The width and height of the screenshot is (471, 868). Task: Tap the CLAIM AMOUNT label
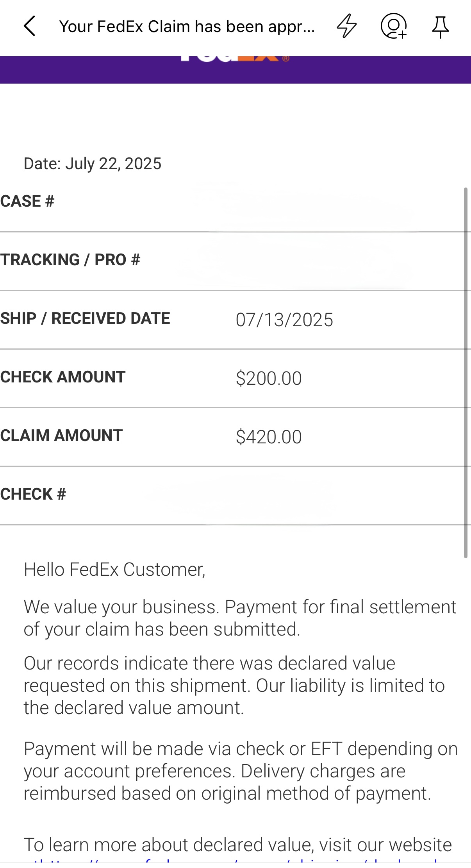coord(61,436)
